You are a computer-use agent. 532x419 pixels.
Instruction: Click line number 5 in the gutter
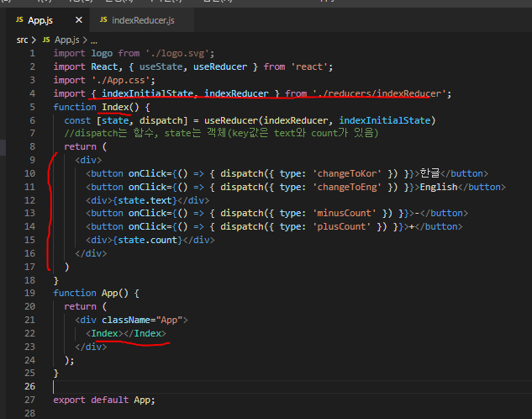32,108
